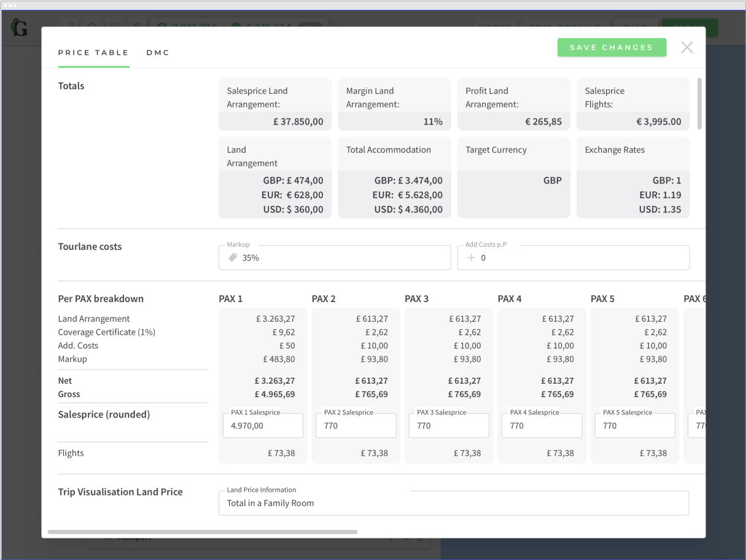
Task: Select Total Accommodation USD: $ 4.360,00
Action: click(x=408, y=209)
